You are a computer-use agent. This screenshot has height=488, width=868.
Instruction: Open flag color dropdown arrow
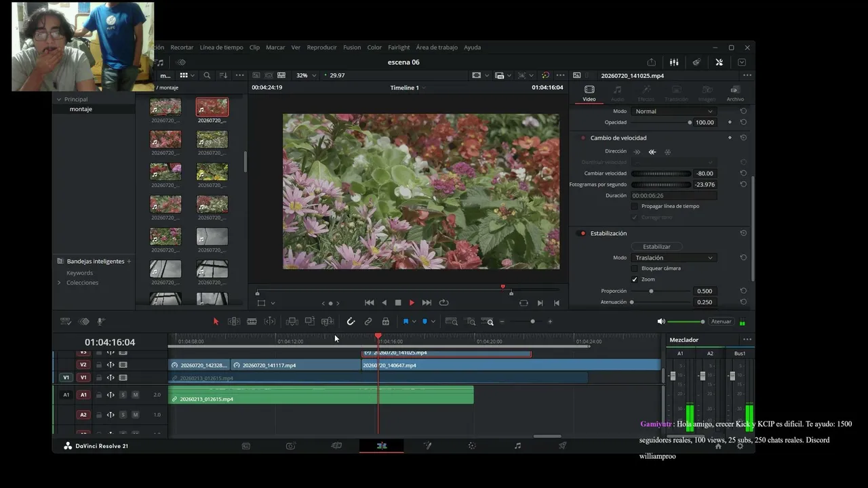click(414, 321)
